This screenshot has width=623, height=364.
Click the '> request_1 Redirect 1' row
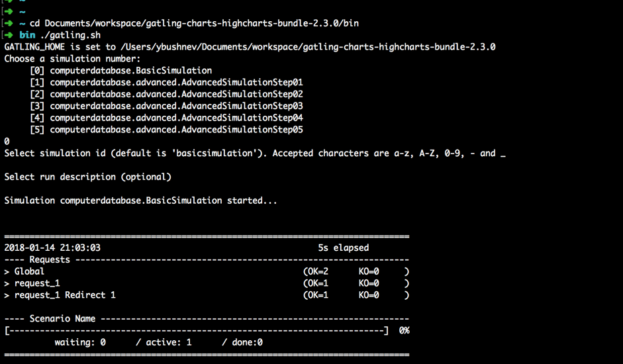(207, 295)
